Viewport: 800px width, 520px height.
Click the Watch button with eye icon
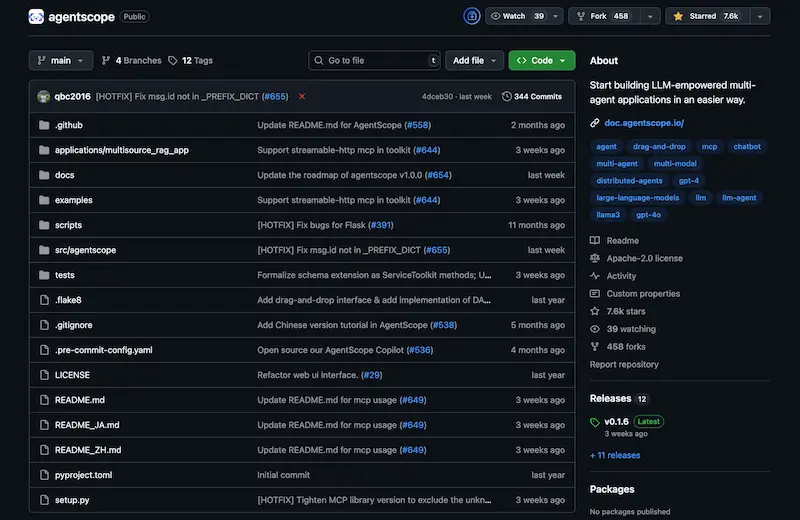point(517,16)
